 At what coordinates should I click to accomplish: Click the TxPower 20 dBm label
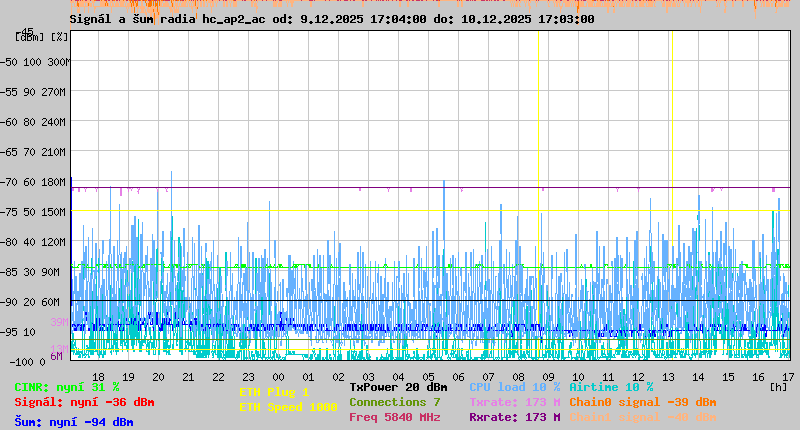398,387
